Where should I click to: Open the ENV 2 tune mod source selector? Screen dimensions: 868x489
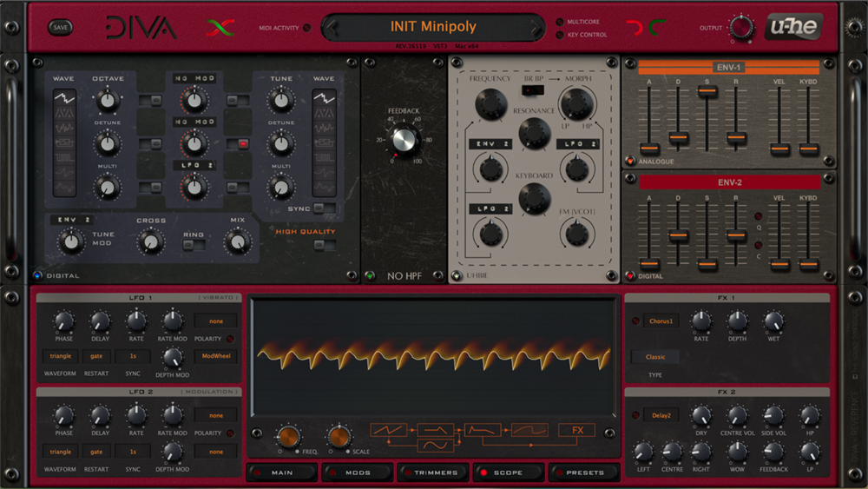[72, 220]
